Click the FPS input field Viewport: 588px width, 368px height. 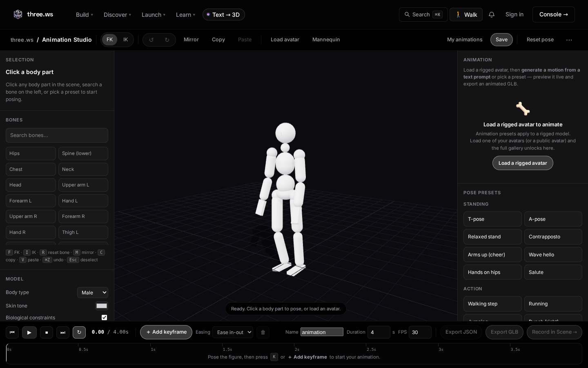pyautogui.click(x=420, y=332)
